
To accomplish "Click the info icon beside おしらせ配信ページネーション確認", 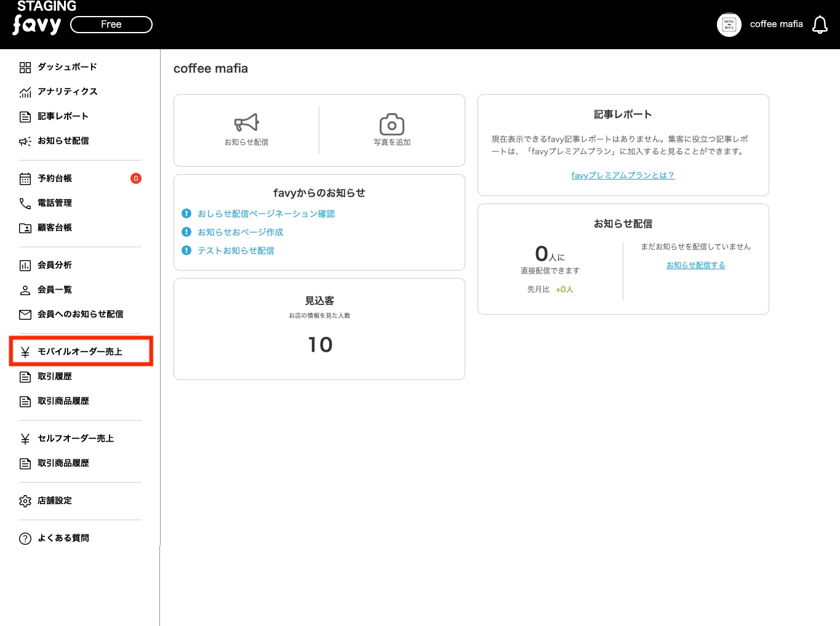I will click(x=186, y=213).
